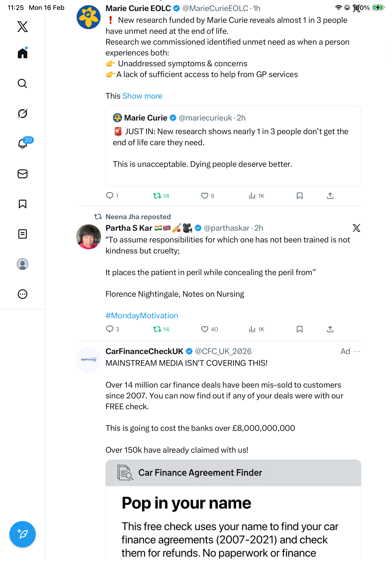Open the Bookmarks page from sidebar
Viewport: 392px width, 561px height.
pos(23,204)
